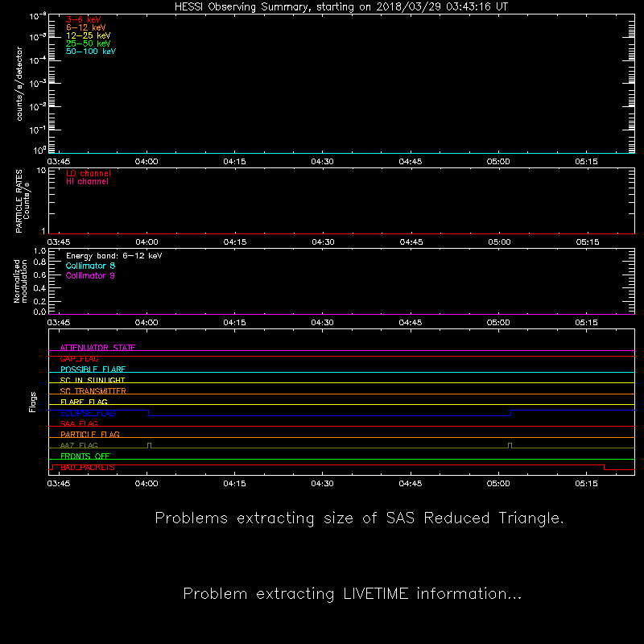The width and height of the screenshot is (644, 644).
Task: Click the PARTICLE RATES axis title
Action: (x=19, y=201)
